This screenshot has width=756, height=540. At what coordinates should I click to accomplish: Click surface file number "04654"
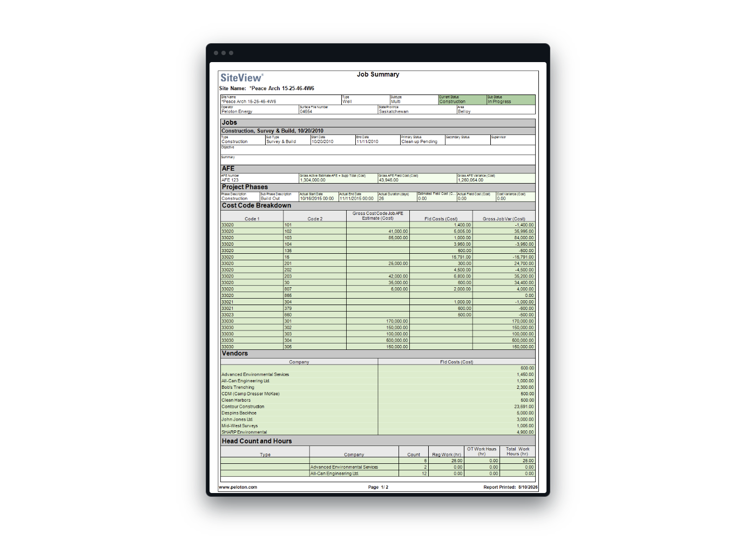pyautogui.click(x=306, y=112)
